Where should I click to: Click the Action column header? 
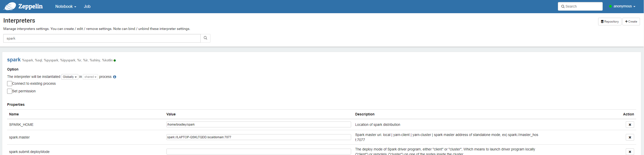pos(628,114)
